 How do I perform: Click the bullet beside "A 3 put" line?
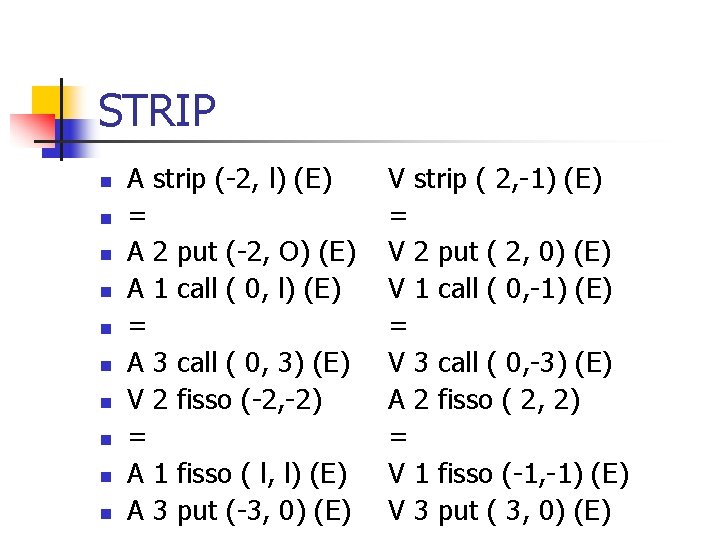click(x=103, y=514)
